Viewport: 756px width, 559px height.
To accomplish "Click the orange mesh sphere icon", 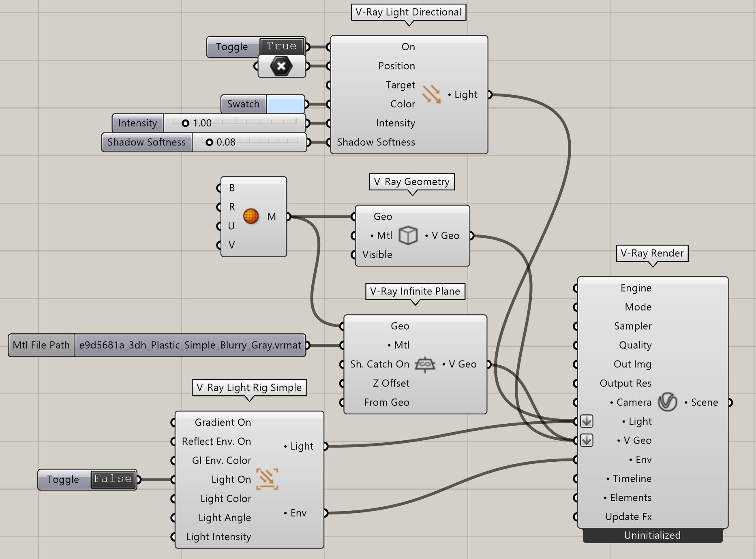I will [x=251, y=216].
